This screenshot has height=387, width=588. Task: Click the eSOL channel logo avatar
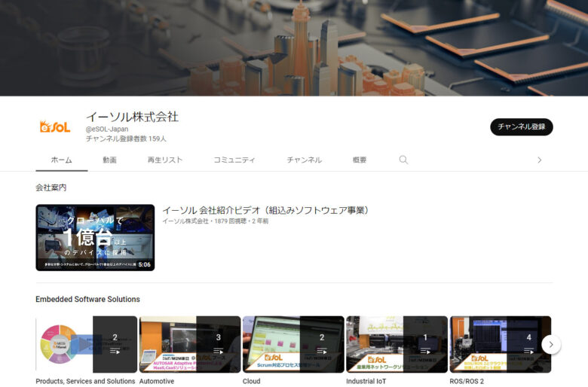click(x=55, y=126)
